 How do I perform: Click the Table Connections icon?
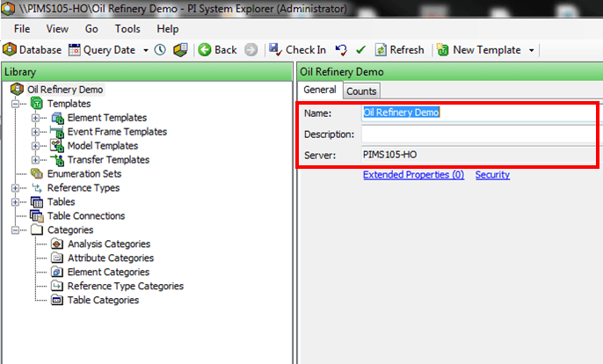(37, 216)
